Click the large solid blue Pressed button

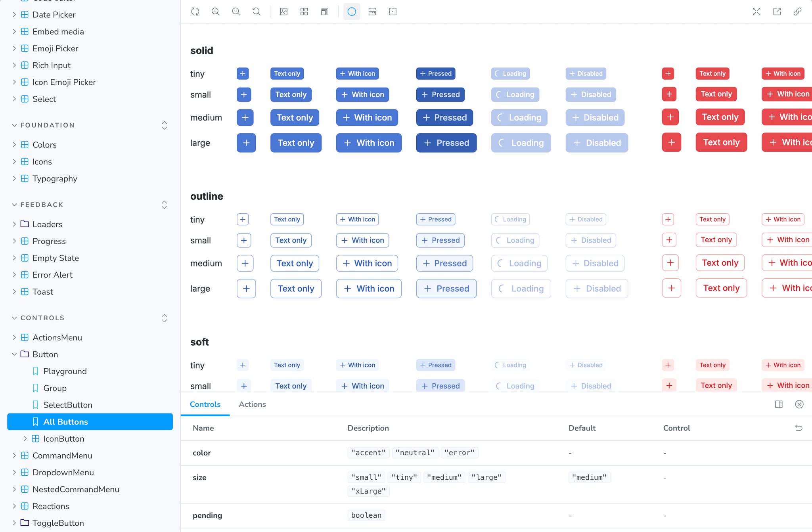pos(446,143)
